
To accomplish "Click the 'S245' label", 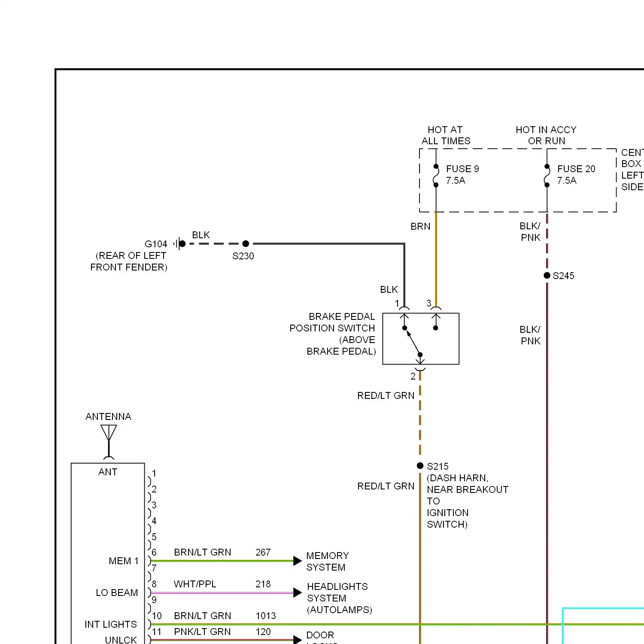I will (563, 276).
